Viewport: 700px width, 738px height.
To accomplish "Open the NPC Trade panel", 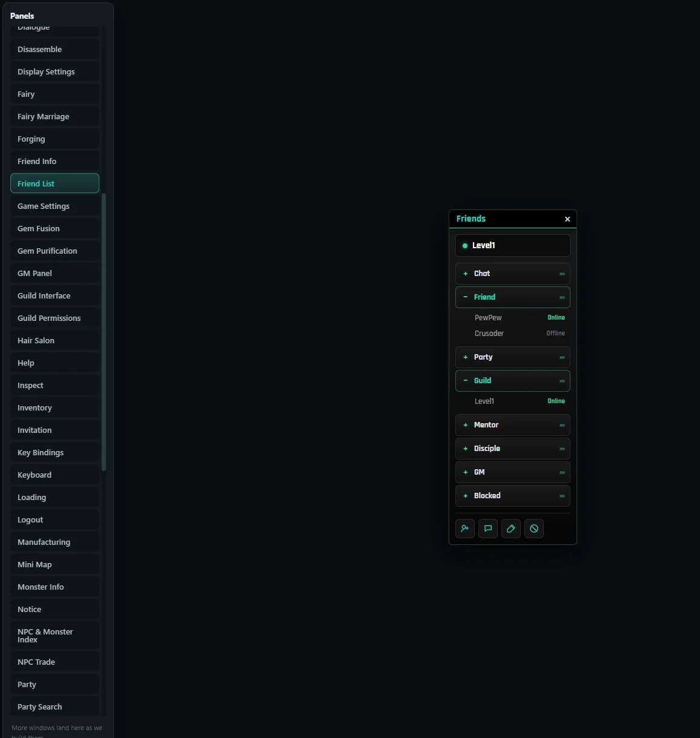I will point(54,662).
